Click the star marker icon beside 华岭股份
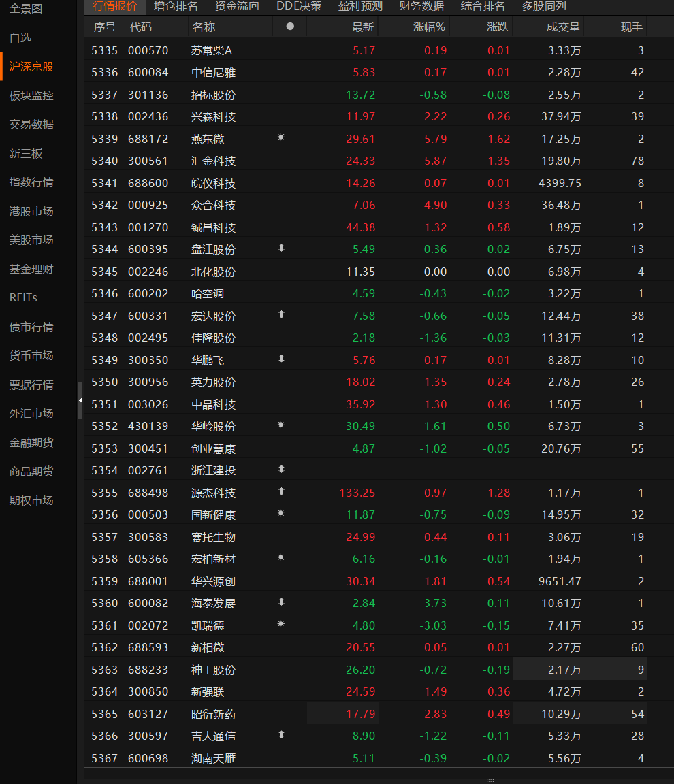Viewport: 674px width, 784px height. pyautogui.click(x=281, y=425)
